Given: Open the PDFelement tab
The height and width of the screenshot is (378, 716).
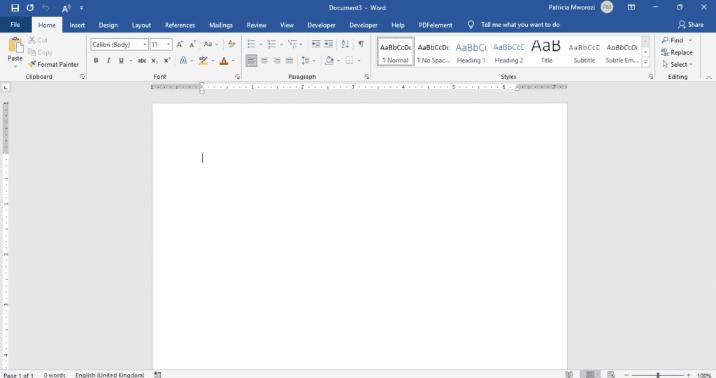Looking at the screenshot, I should pos(436,25).
